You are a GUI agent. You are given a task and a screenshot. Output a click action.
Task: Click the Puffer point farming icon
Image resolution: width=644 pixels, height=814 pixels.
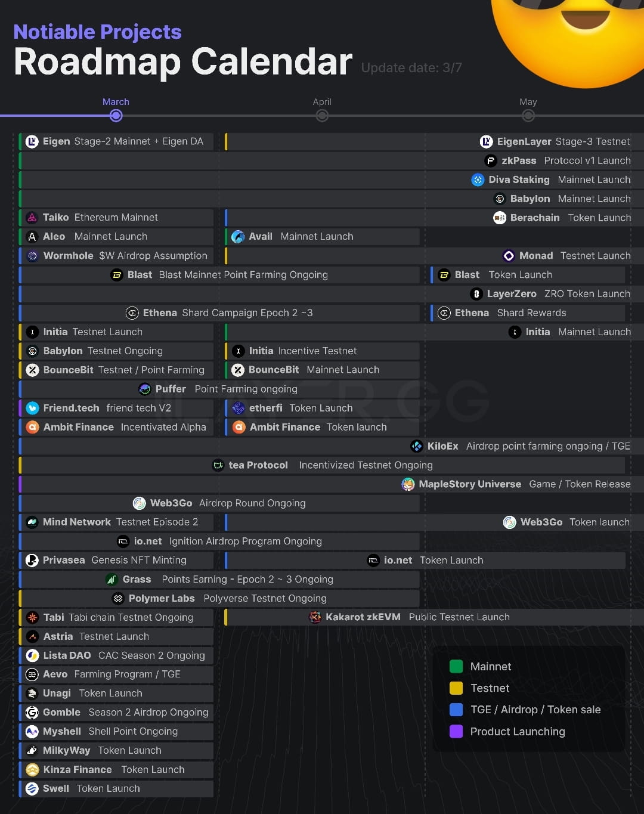pos(145,389)
